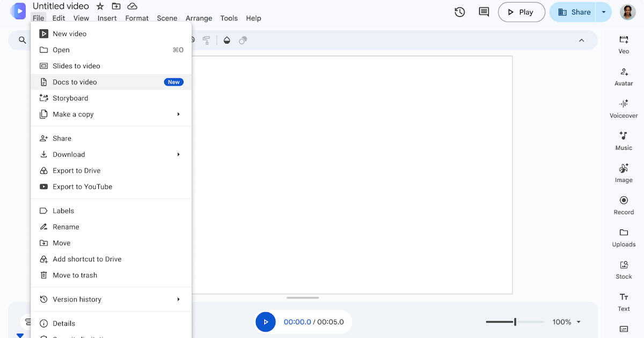Choose Export to YouTube

coord(111,187)
